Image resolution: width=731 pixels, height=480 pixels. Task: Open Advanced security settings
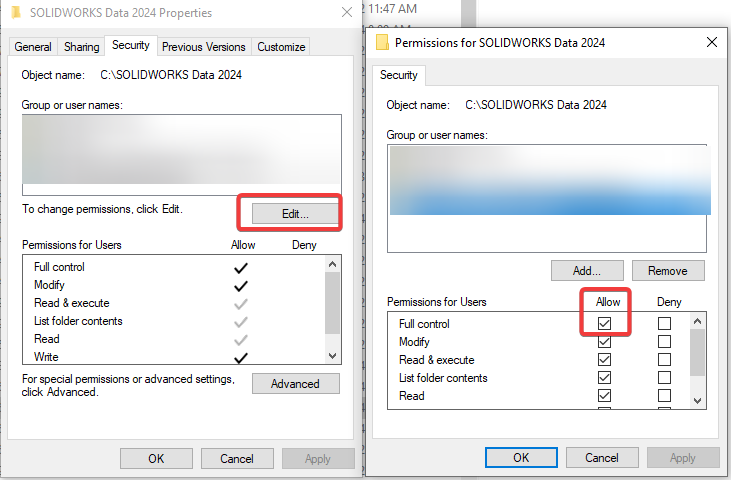296,384
